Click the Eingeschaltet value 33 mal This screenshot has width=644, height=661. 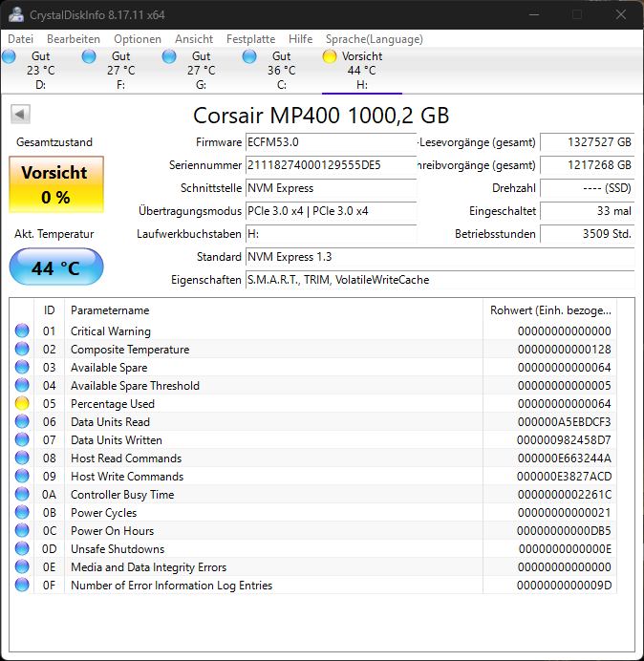click(x=587, y=211)
